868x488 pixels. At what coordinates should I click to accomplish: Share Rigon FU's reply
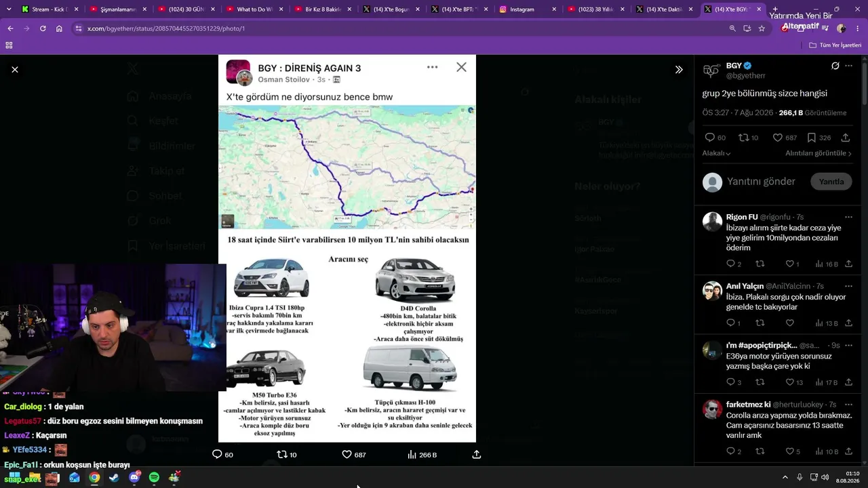click(x=848, y=264)
